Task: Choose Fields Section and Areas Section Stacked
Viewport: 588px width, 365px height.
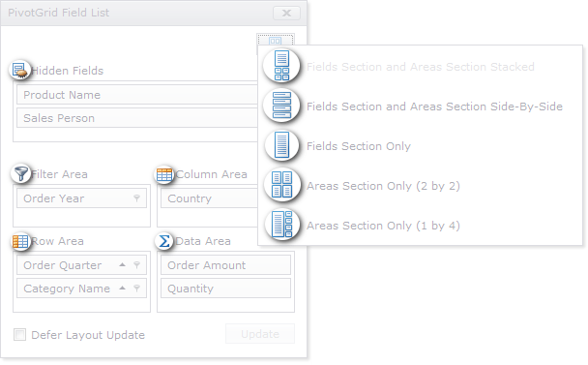Action: click(421, 67)
